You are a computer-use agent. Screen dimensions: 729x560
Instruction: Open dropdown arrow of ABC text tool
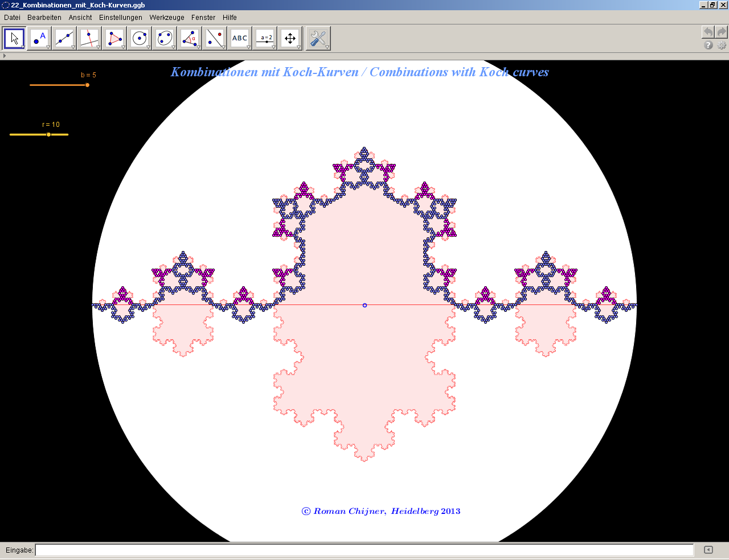pyautogui.click(x=248, y=47)
